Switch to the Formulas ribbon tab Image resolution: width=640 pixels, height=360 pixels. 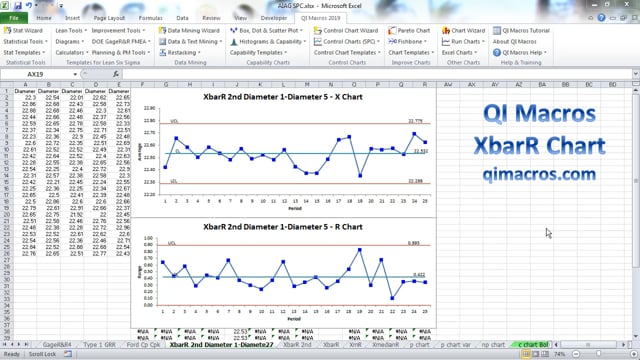[x=150, y=18]
